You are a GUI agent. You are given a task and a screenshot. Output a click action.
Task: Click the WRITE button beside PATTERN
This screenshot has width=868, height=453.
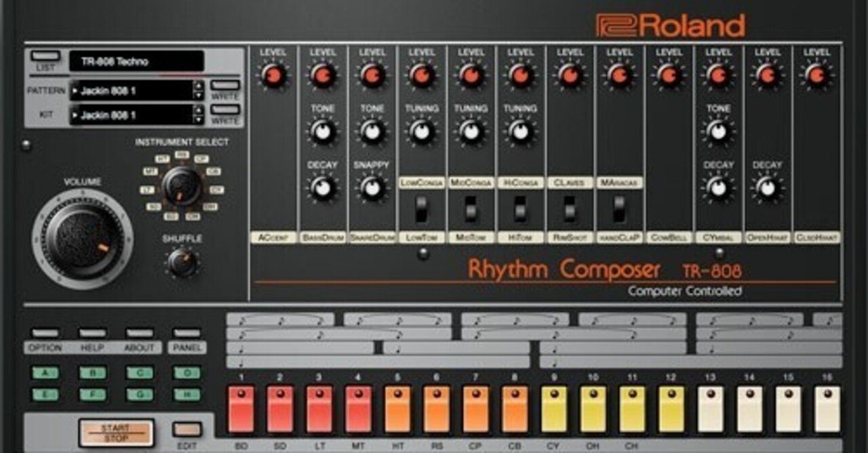click(225, 85)
